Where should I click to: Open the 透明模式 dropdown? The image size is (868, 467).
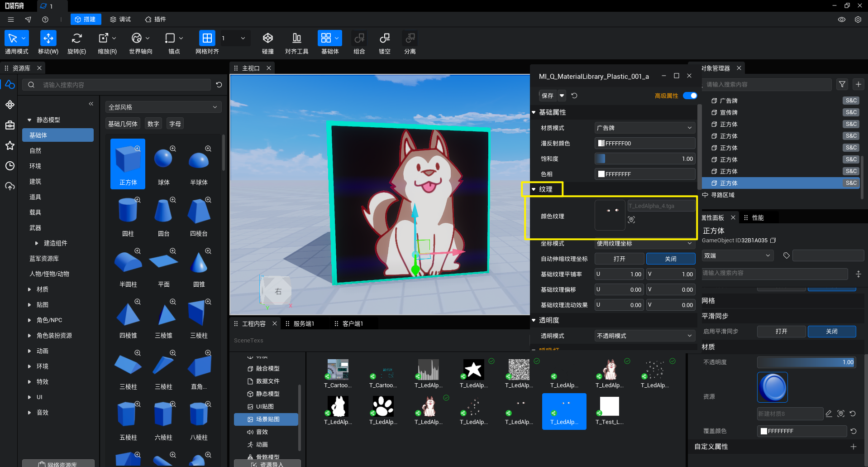[x=645, y=336]
